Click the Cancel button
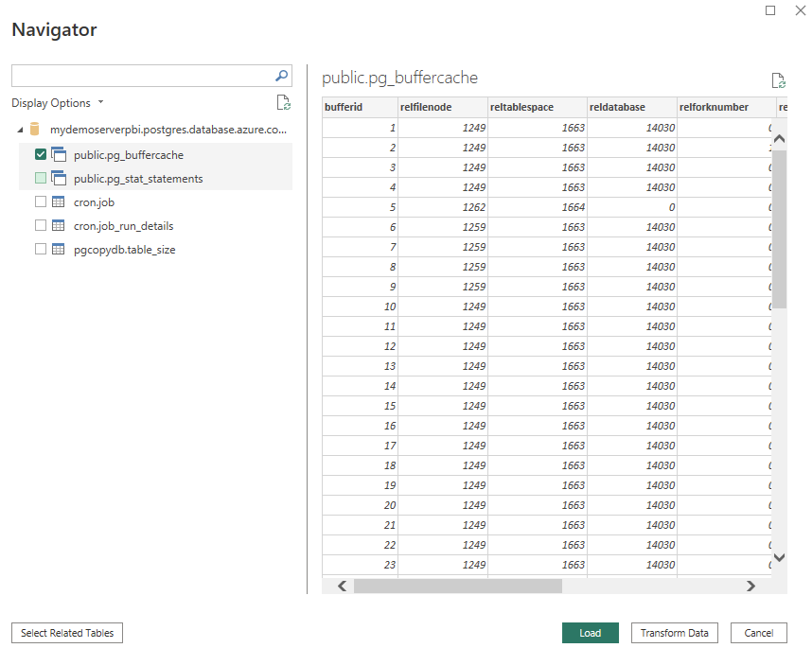The image size is (812, 648). [x=758, y=632]
